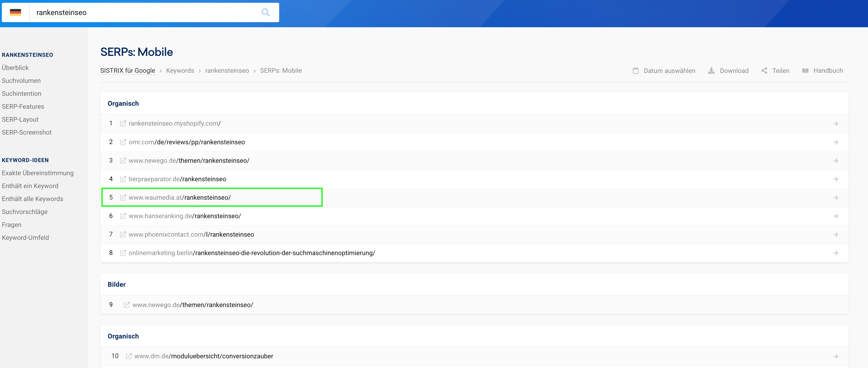
Task: Click the Handbuch (Manual) icon
Action: (x=805, y=71)
